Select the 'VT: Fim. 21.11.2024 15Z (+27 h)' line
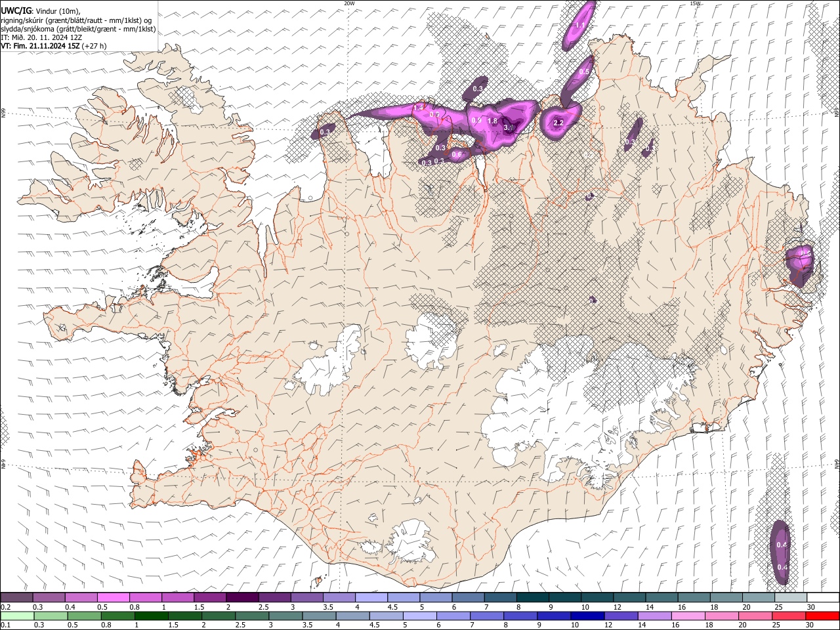The width and height of the screenshot is (840, 630). pyautogui.click(x=54, y=46)
